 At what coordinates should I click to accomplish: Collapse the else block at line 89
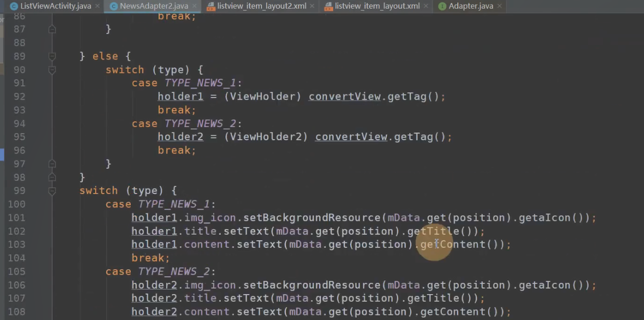coord(52,56)
